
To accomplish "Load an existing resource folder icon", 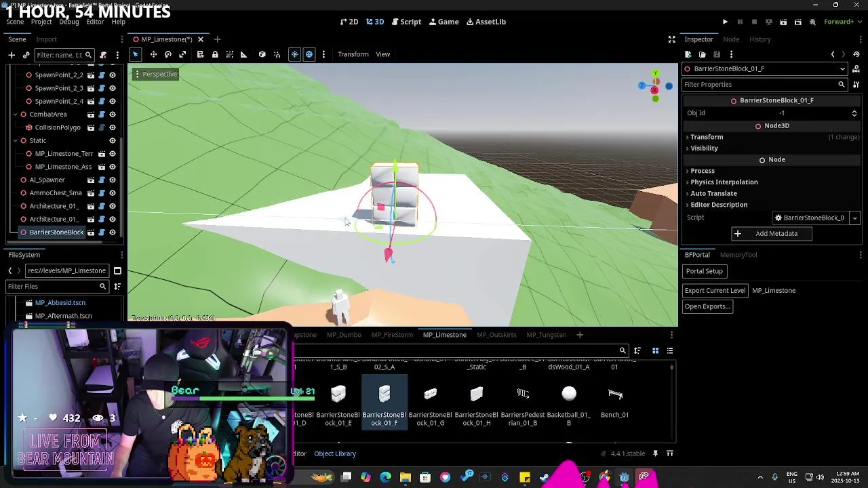I will (x=702, y=54).
